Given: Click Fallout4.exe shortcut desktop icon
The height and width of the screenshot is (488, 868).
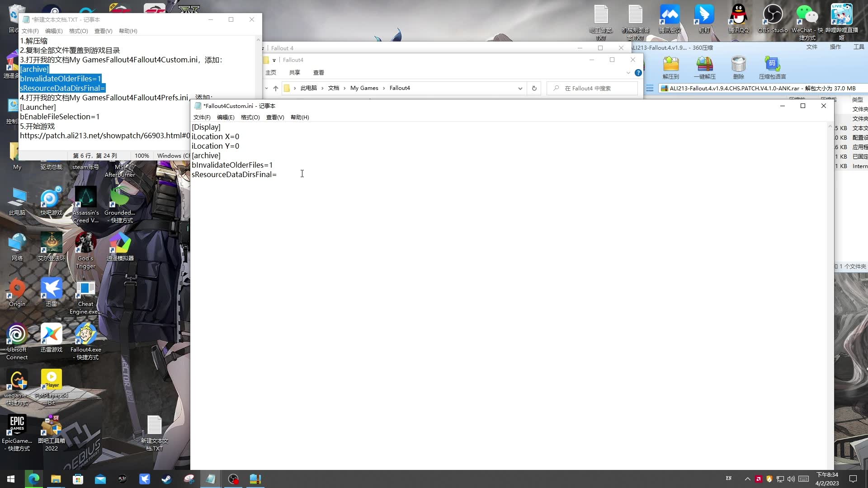Looking at the screenshot, I should pos(86,342).
